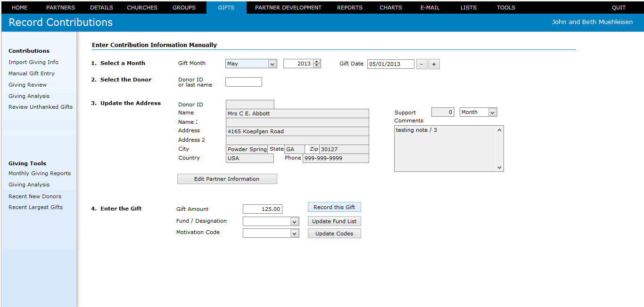
Task: Click the State field showing GA
Action: click(295, 149)
